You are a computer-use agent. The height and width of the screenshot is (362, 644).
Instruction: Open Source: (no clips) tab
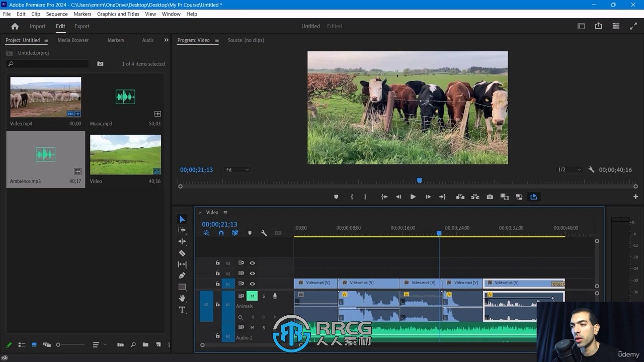click(246, 40)
